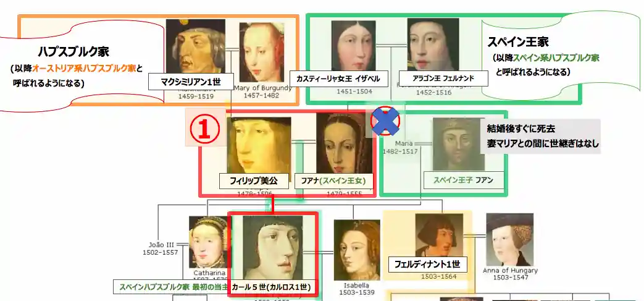Click the 1451-1504 date text
This screenshot has width=644, height=301.
(354, 91)
